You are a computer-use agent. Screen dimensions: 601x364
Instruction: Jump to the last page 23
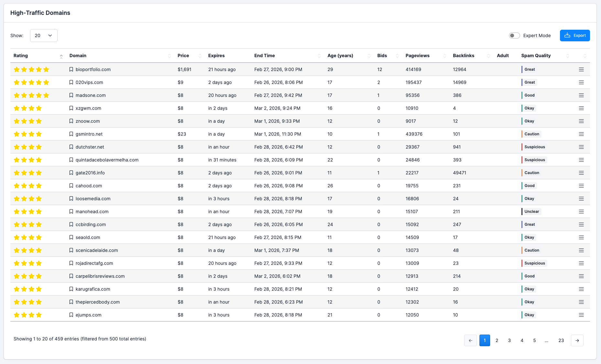click(561, 340)
